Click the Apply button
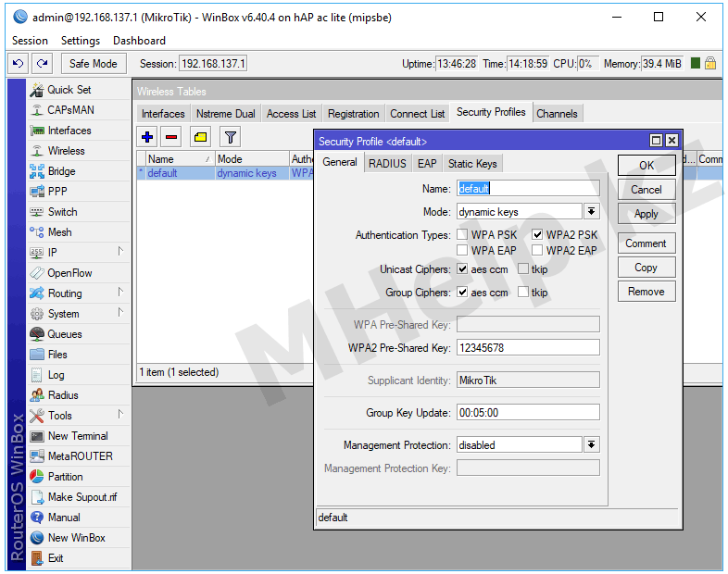 pyautogui.click(x=646, y=214)
